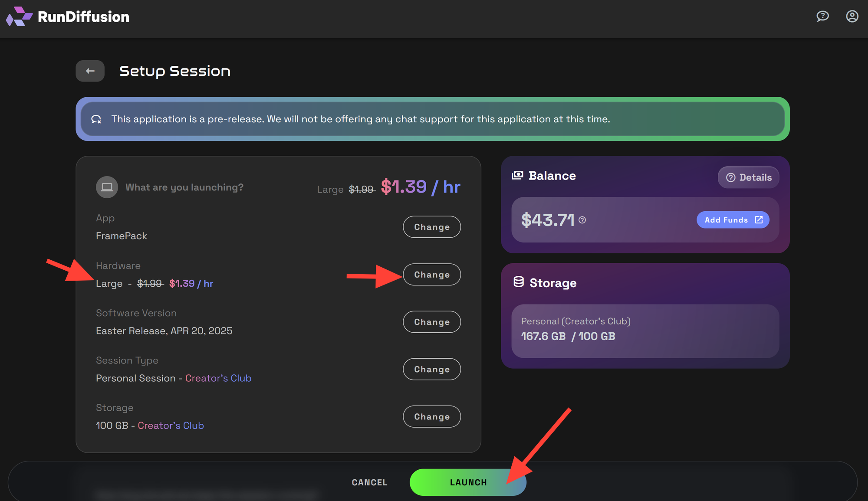This screenshot has width=868, height=501.
Task: Click the Storage database icon
Action: [x=519, y=282]
